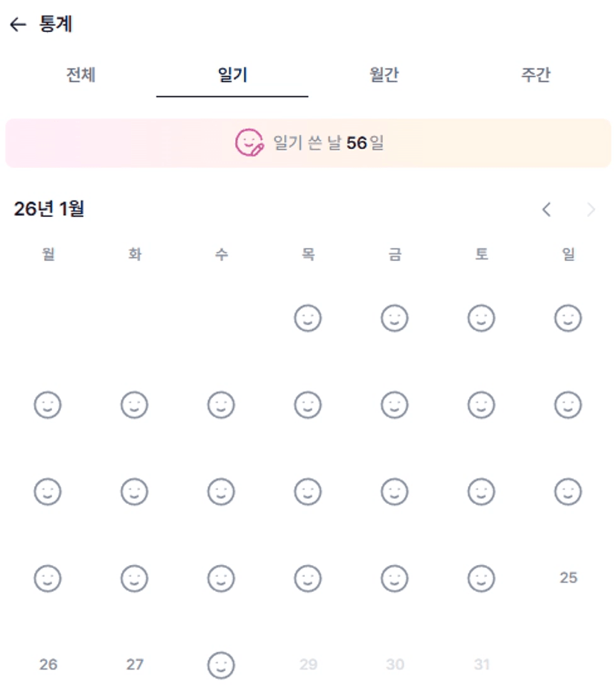Select the smiley on first-week Sunday (일)

click(568, 319)
